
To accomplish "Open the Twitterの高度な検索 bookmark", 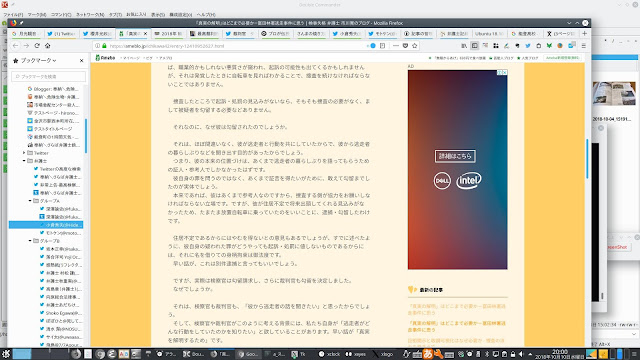I will 57,169.
